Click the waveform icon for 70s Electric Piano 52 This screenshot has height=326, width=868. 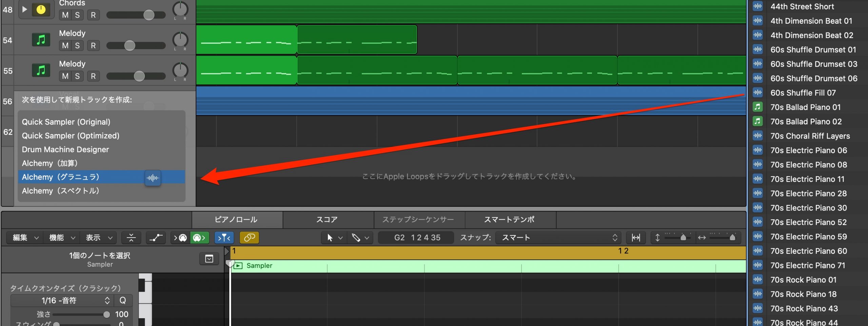[757, 222]
